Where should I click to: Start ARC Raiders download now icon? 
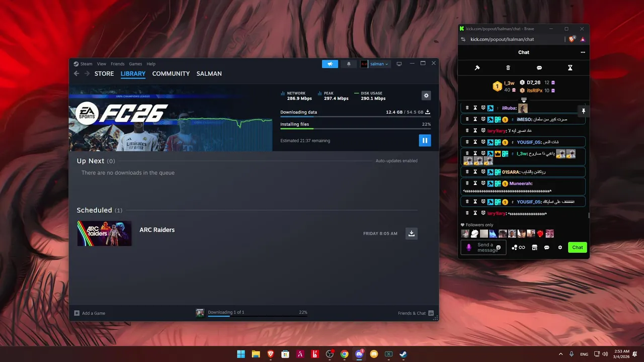click(x=412, y=233)
